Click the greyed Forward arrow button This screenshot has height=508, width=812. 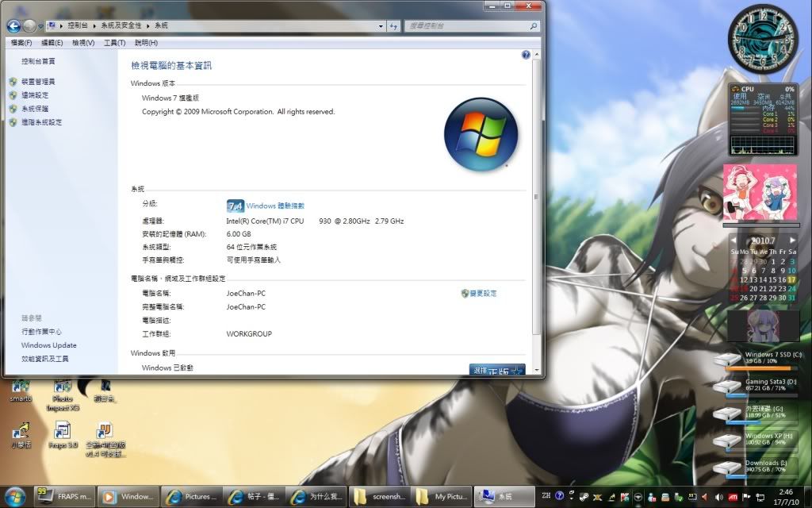click(x=29, y=25)
